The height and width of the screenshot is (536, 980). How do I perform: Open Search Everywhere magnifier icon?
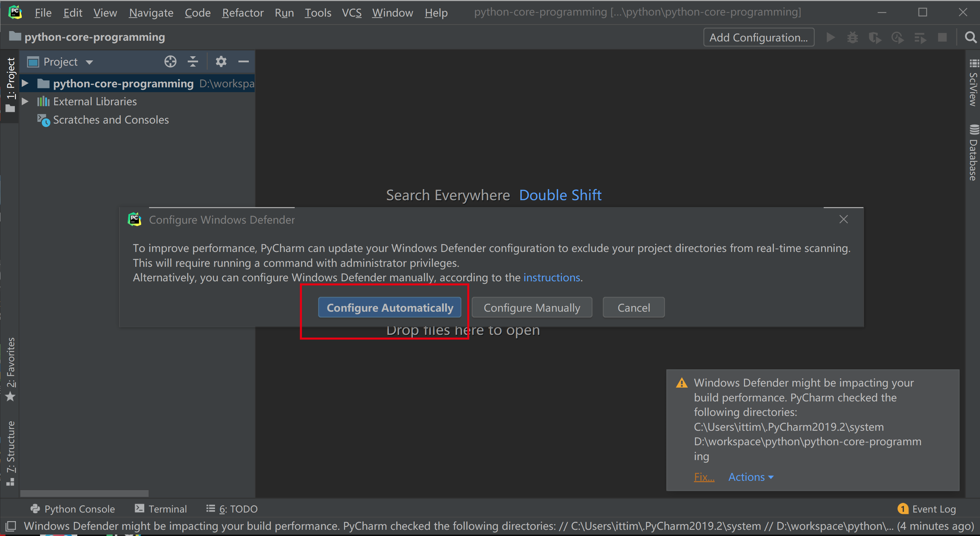pos(970,37)
